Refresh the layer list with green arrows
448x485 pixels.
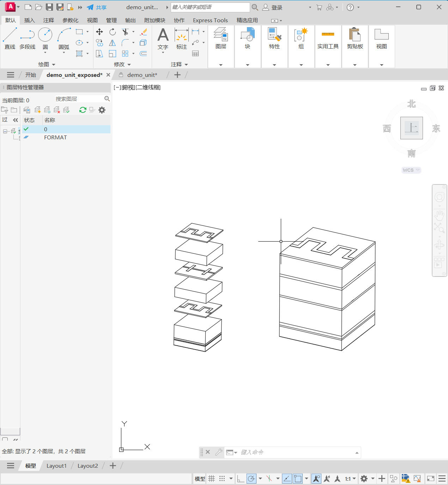coord(83,110)
